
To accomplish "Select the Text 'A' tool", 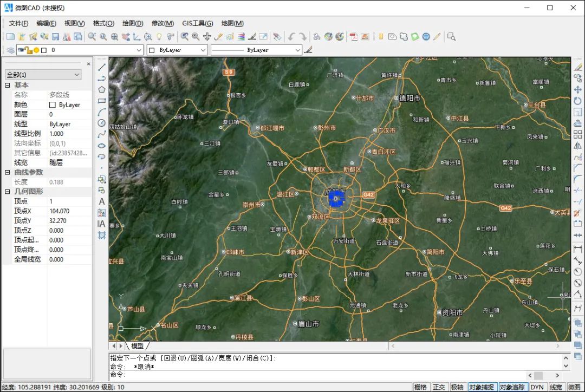I will click(101, 202).
